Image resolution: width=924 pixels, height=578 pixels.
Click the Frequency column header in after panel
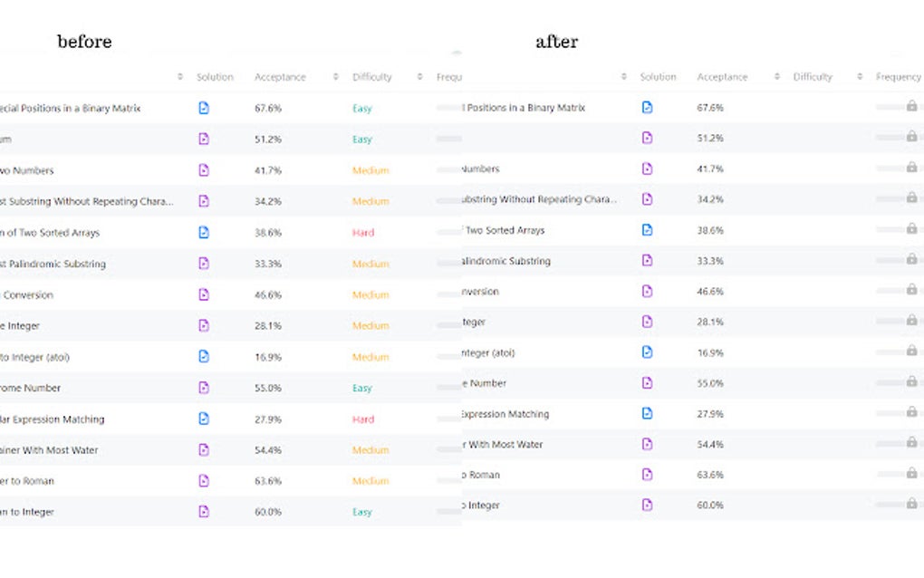click(x=898, y=77)
